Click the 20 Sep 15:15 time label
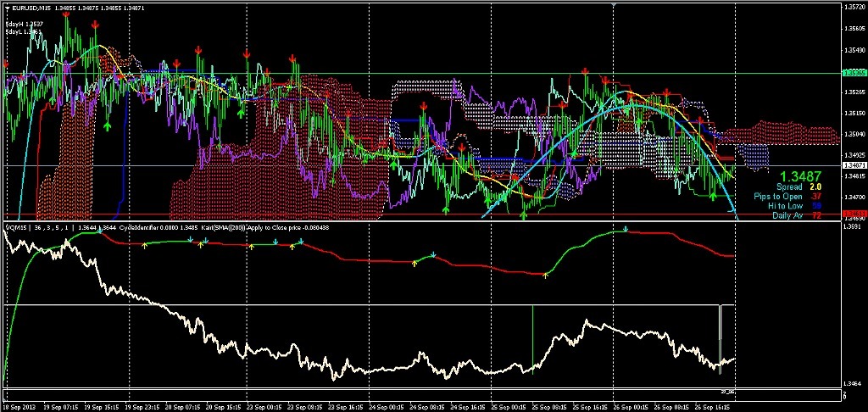The width and height of the screenshot is (868, 412). [x=221, y=406]
